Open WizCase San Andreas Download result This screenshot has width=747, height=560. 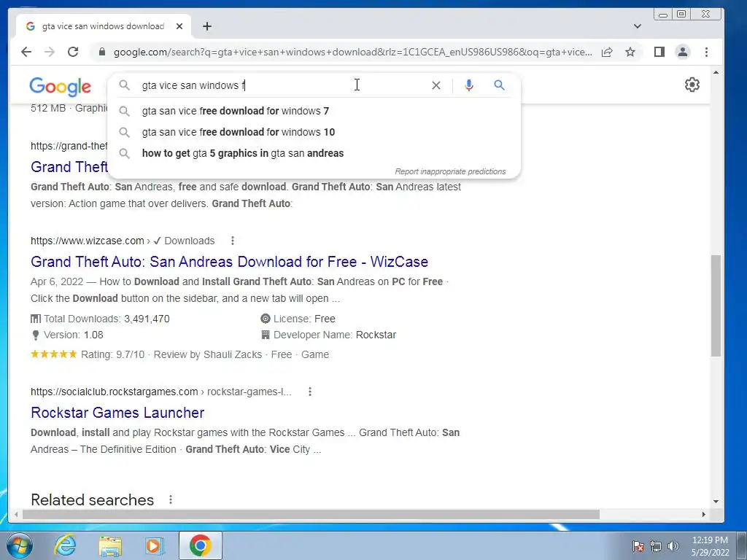click(229, 262)
